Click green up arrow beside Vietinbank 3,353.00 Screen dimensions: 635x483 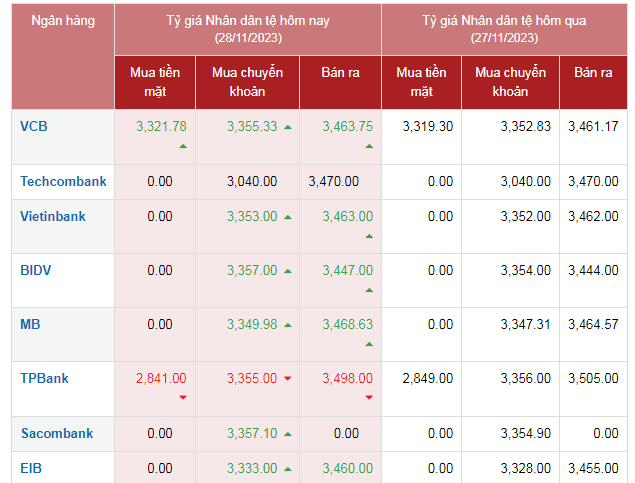(x=288, y=217)
